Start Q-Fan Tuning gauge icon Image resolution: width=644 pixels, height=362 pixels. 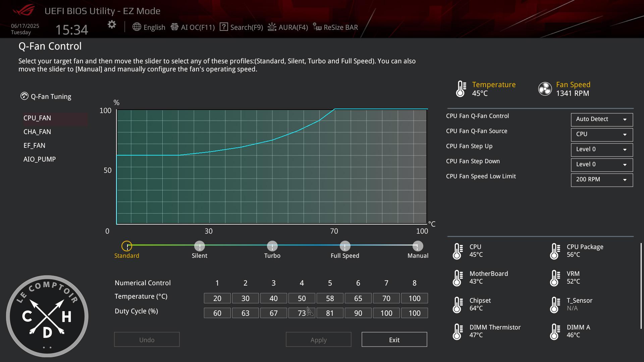click(24, 97)
